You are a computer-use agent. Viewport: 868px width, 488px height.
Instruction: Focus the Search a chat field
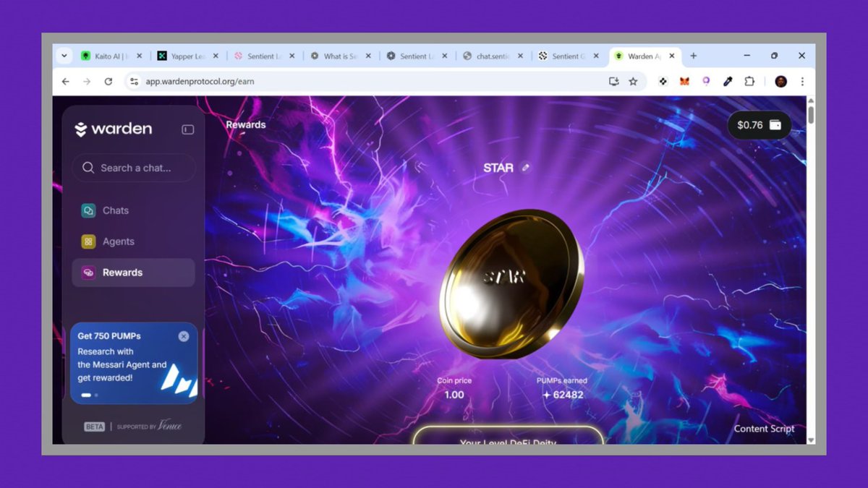(134, 168)
